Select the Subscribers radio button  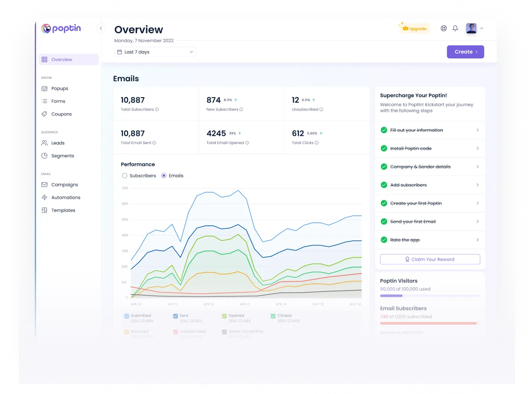(x=124, y=176)
